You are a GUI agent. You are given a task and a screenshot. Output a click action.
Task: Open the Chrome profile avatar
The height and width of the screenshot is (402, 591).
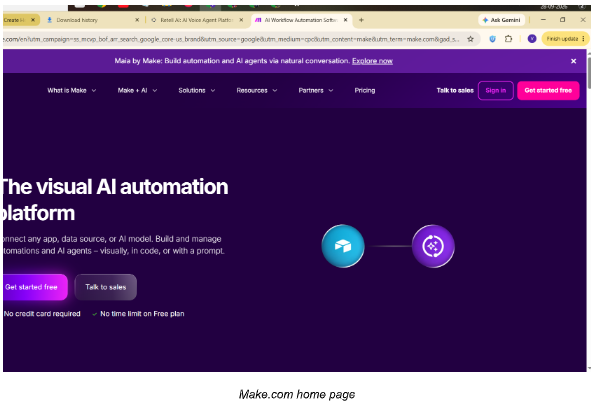[x=532, y=38]
